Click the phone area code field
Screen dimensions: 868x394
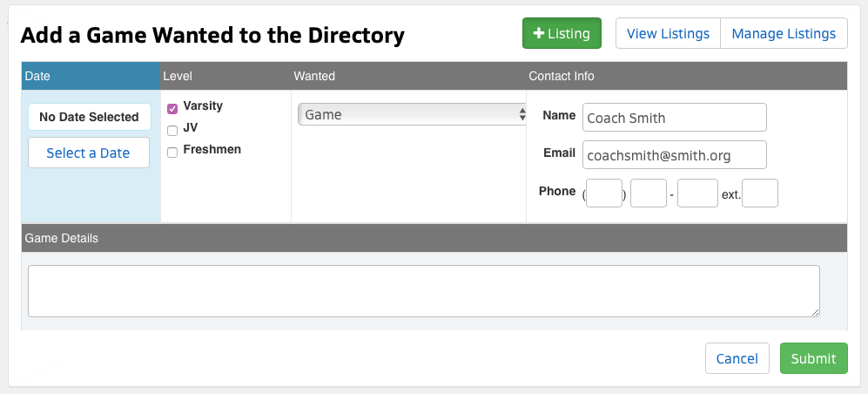(604, 194)
